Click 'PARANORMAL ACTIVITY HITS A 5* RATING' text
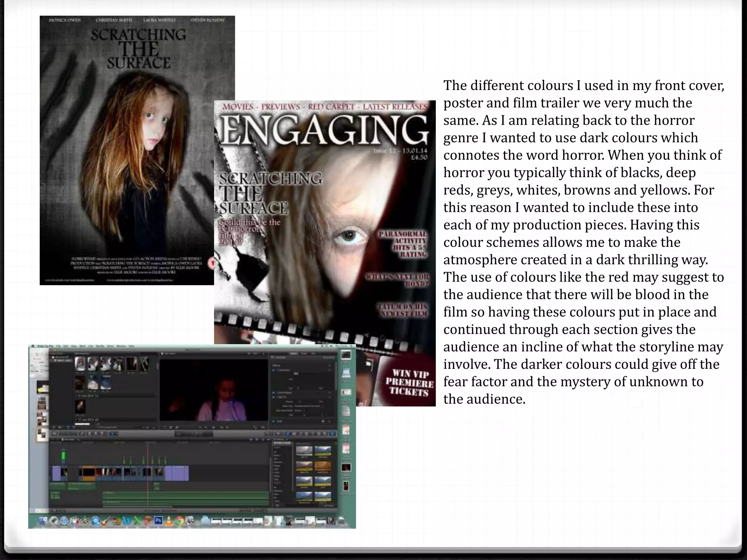The height and width of the screenshot is (560, 747). coord(403,244)
